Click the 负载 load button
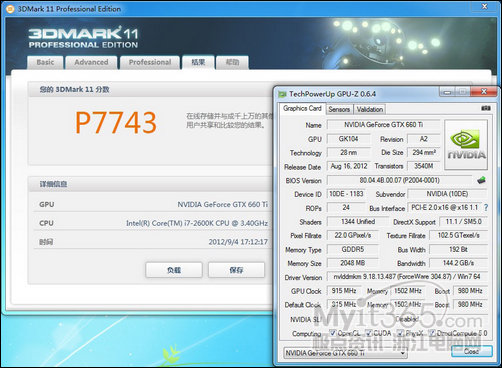Image resolution: width=502 pixels, height=368 pixels. coord(174,270)
